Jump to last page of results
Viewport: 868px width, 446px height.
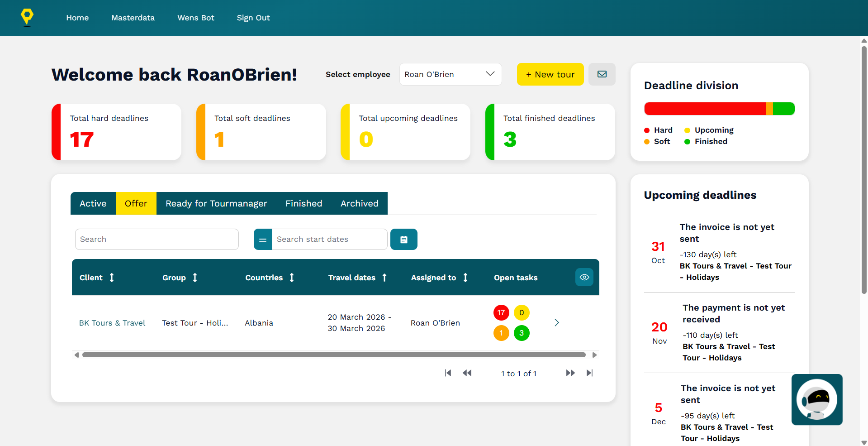[x=589, y=373]
